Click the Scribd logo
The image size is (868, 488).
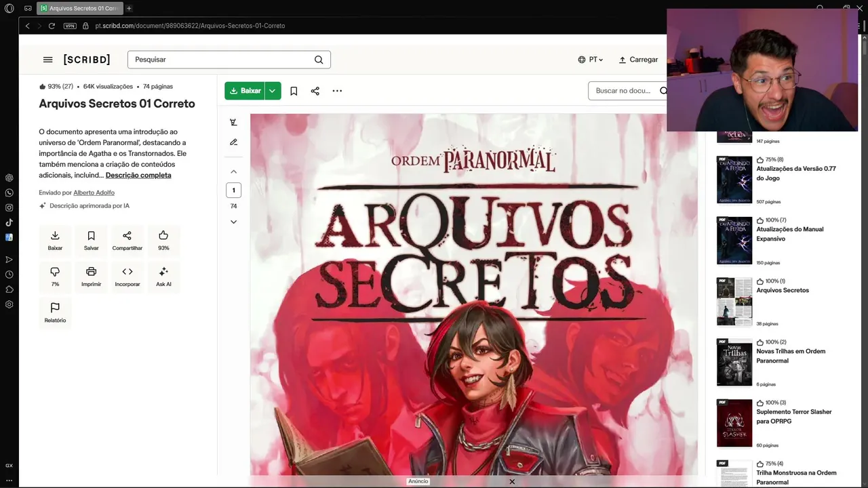(87, 60)
